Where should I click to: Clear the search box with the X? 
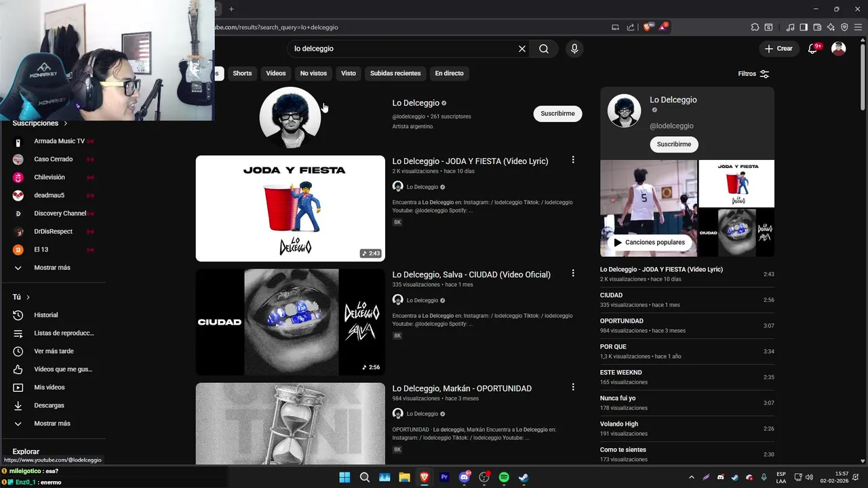tap(522, 49)
